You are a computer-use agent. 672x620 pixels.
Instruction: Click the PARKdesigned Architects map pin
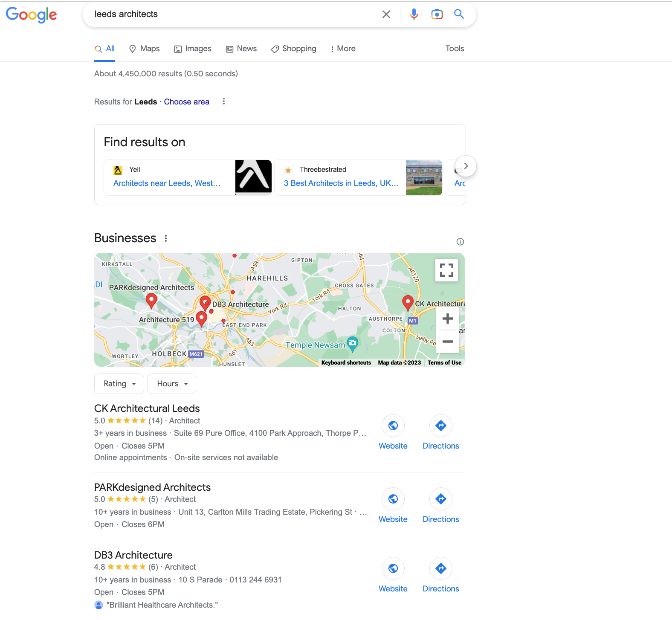tap(151, 301)
